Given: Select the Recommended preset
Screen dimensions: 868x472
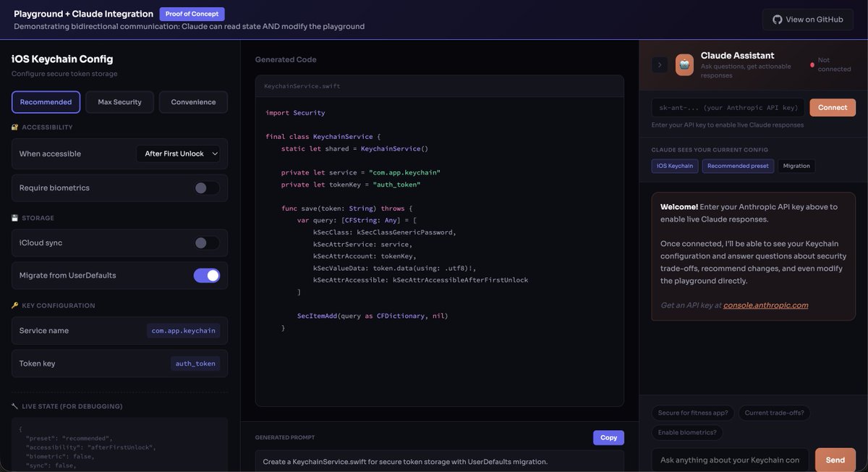Looking at the screenshot, I should pos(46,102).
